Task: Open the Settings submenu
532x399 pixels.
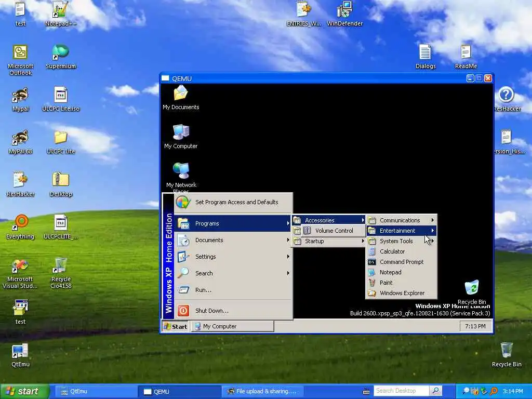Action: click(233, 257)
